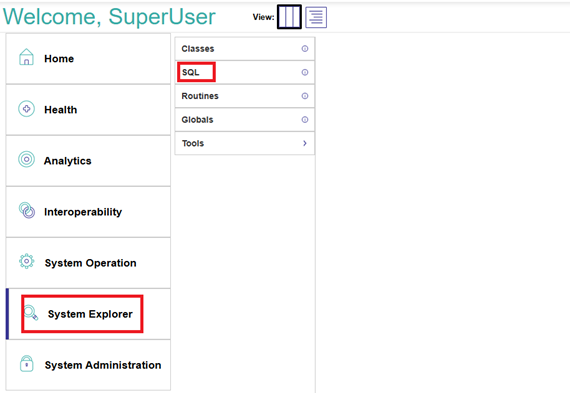
Task: Click the System Administration padlock icon
Action: click(27, 364)
